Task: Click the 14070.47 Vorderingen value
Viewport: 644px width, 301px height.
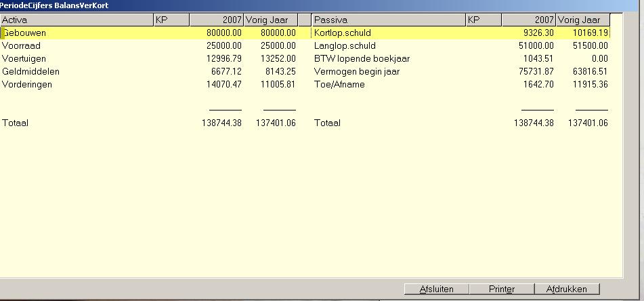Action: click(x=224, y=84)
